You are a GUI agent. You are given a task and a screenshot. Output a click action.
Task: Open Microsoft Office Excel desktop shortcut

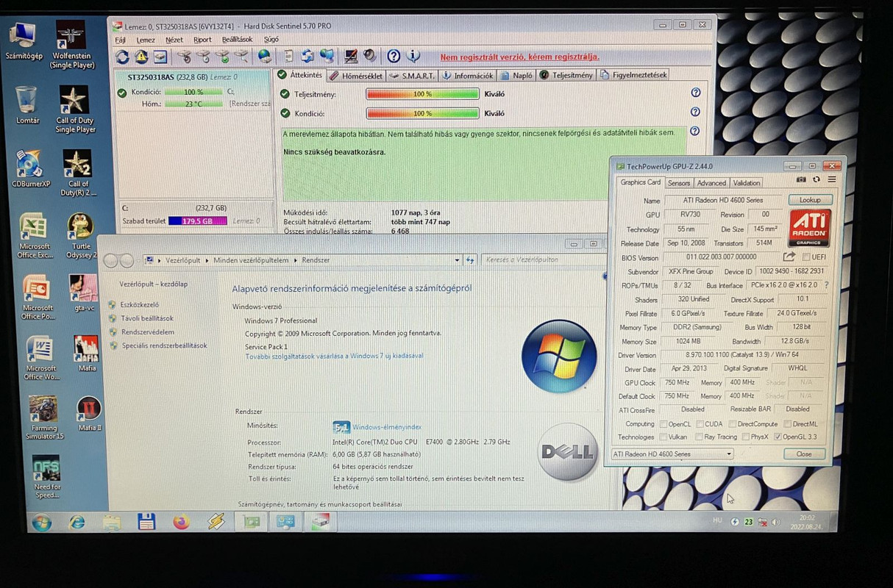35,236
